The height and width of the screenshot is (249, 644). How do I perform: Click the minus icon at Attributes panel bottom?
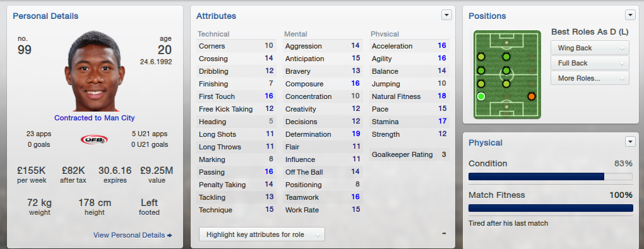(x=444, y=233)
